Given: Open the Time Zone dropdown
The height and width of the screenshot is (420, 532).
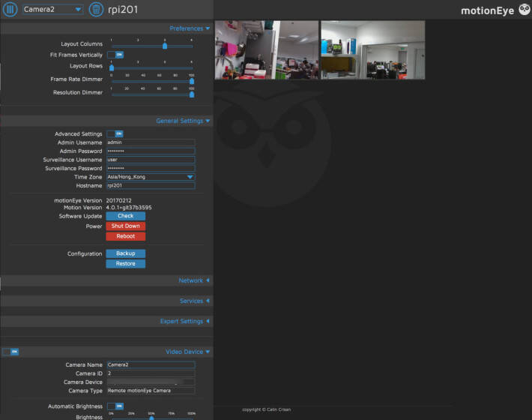Looking at the screenshot, I should point(151,177).
